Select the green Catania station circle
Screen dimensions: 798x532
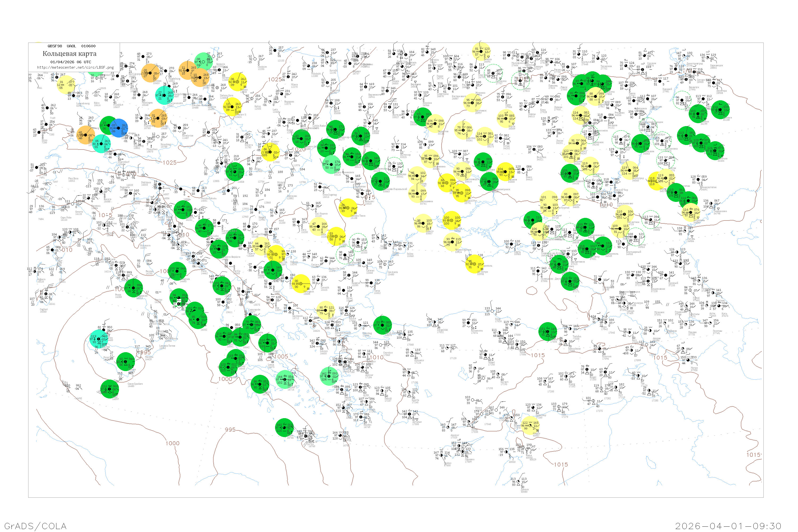[x=126, y=361]
